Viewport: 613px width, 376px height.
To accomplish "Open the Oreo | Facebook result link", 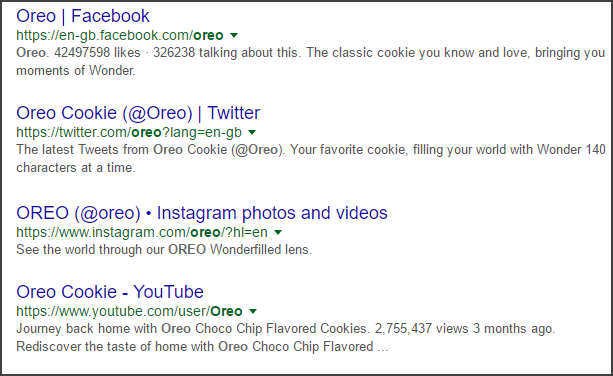I will (83, 16).
